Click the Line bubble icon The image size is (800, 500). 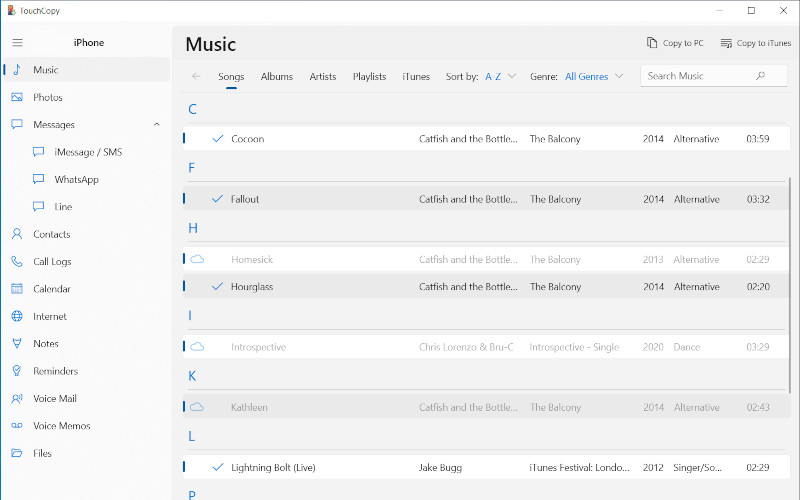[38, 207]
